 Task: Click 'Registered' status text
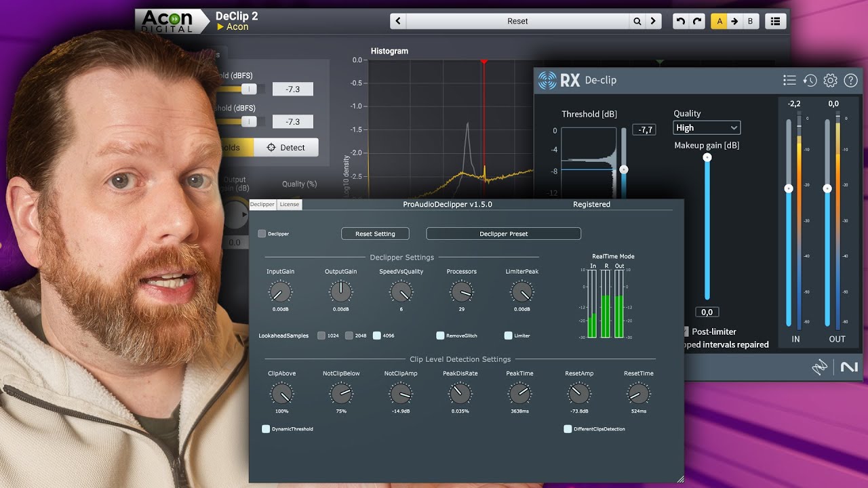click(591, 204)
